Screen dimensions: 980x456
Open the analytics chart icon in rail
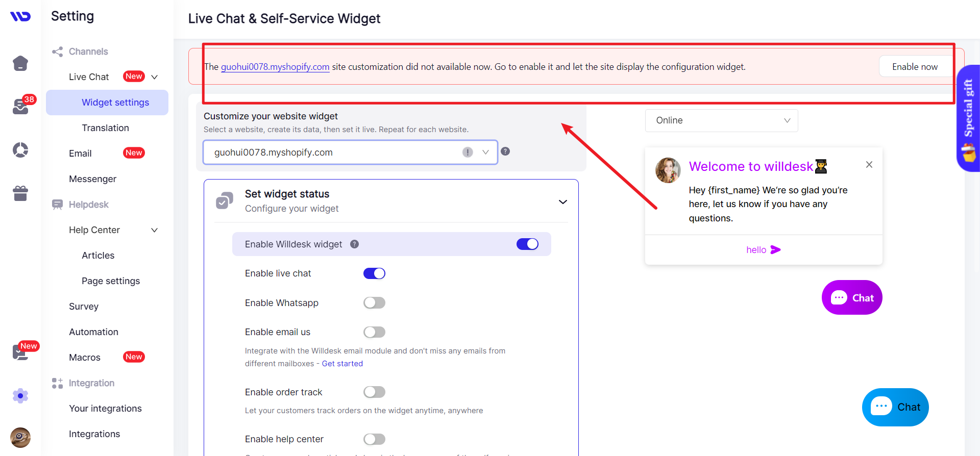tap(20, 150)
